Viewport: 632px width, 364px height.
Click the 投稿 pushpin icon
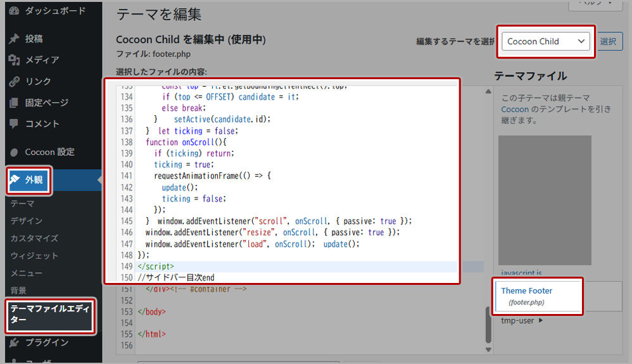(14, 39)
